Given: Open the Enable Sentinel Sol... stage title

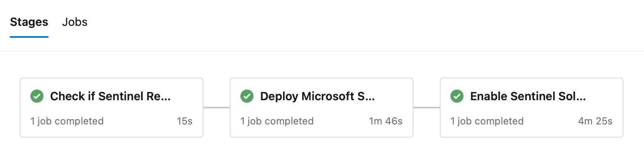Looking at the screenshot, I should coord(528,96).
